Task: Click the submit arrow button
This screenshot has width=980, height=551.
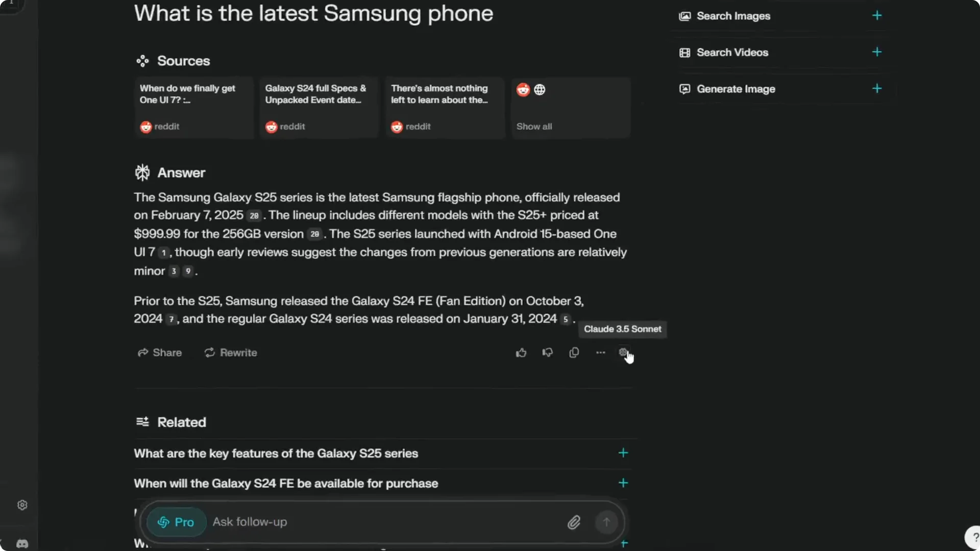Action: (606, 522)
